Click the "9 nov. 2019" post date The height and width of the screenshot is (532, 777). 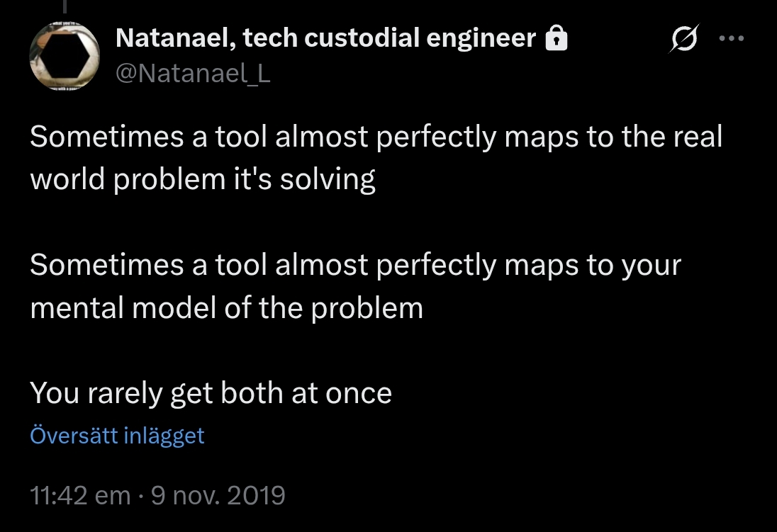point(218,495)
